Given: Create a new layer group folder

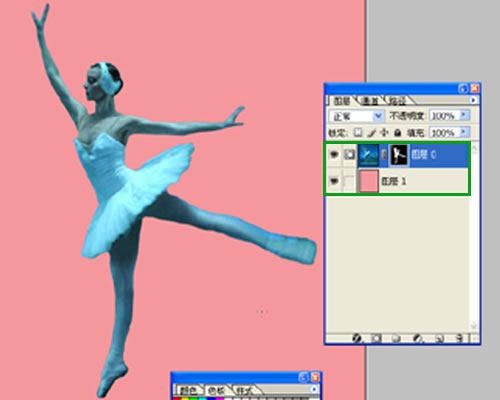Looking at the screenshot, I should coord(396,339).
